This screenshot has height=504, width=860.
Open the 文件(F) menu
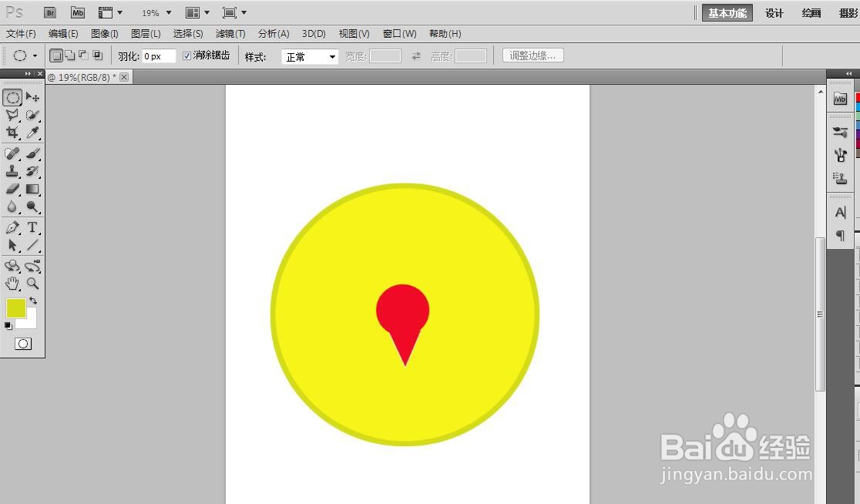point(21,33)
